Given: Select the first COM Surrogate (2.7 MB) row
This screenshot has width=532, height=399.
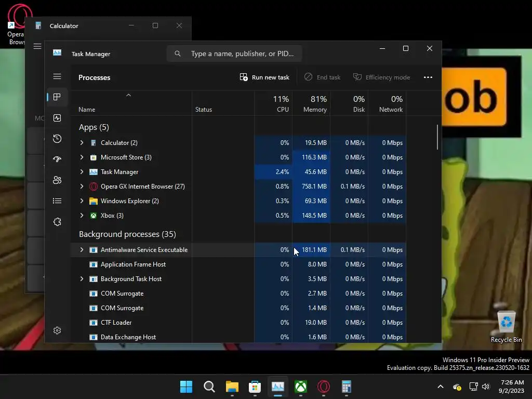Looking at the screenshot, I should pyautogui.click(x=238, y=294).
